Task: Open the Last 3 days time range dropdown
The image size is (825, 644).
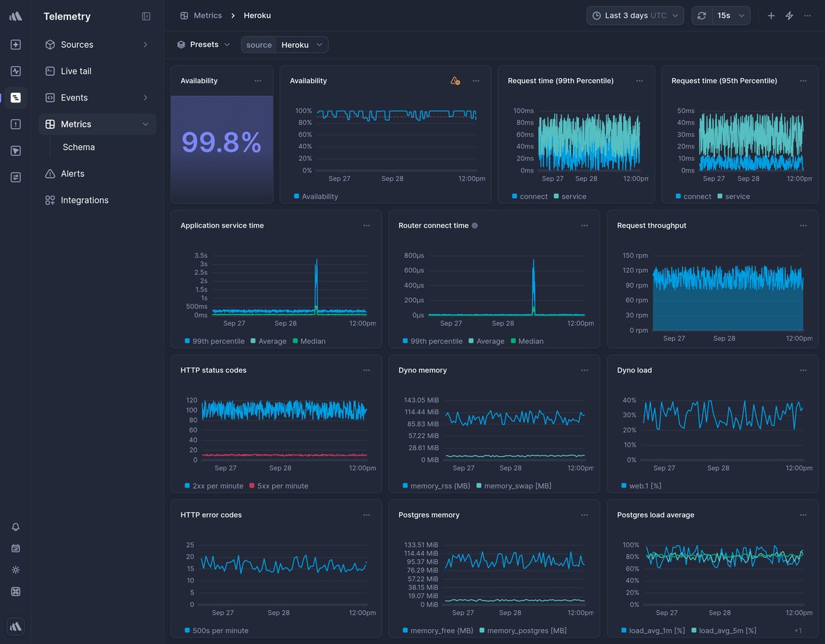Action: pos(635,15)
